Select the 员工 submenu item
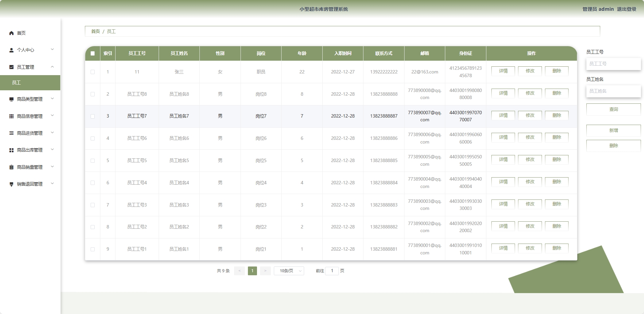The width and height of the screenshot is (644, 314). pyautogui.click(x=30, y=83)
